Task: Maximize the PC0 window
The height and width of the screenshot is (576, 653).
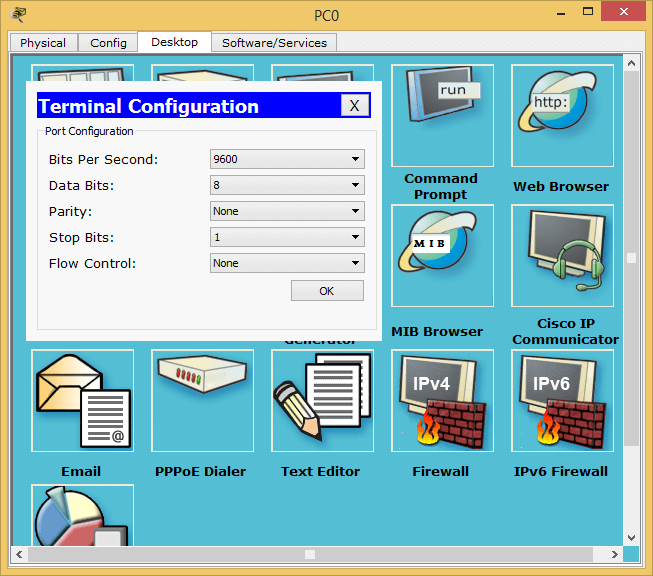Action: pos(588,11)
